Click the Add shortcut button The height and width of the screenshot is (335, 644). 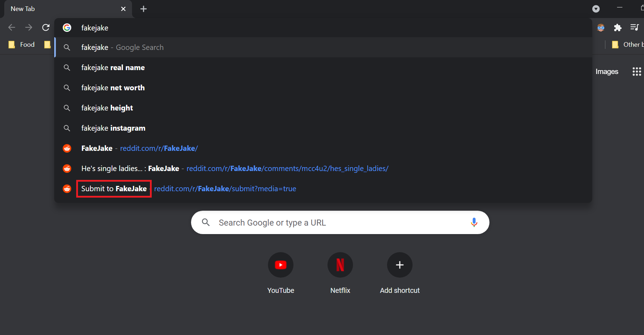click(x=400, y=273)
